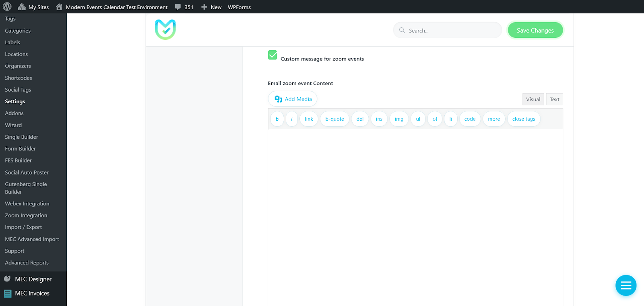This screenshot has width=644, height=306.
Task: Insert the more tag
Action: coord(494,119)
